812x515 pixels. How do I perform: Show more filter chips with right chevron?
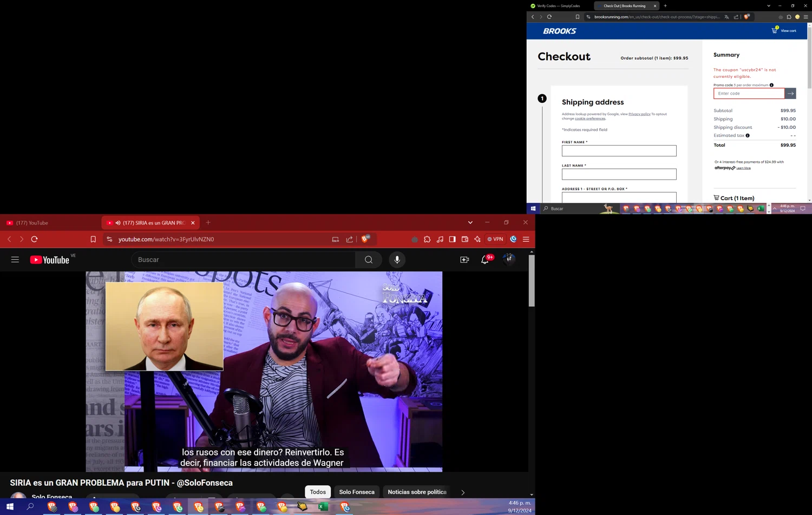coord(463,492)
